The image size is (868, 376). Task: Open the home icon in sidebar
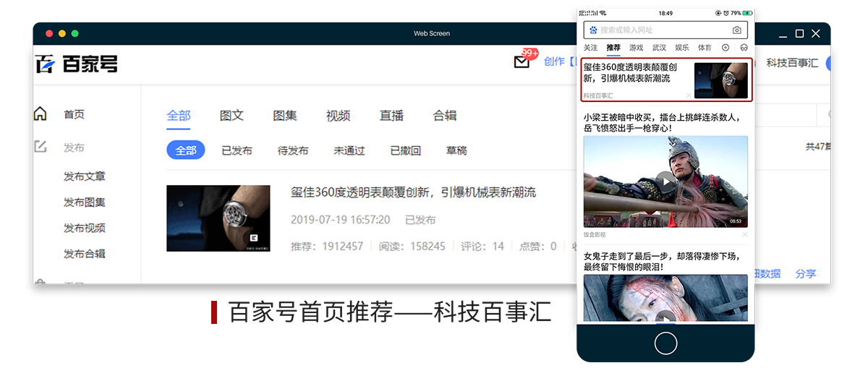click(x=41, y=114)
